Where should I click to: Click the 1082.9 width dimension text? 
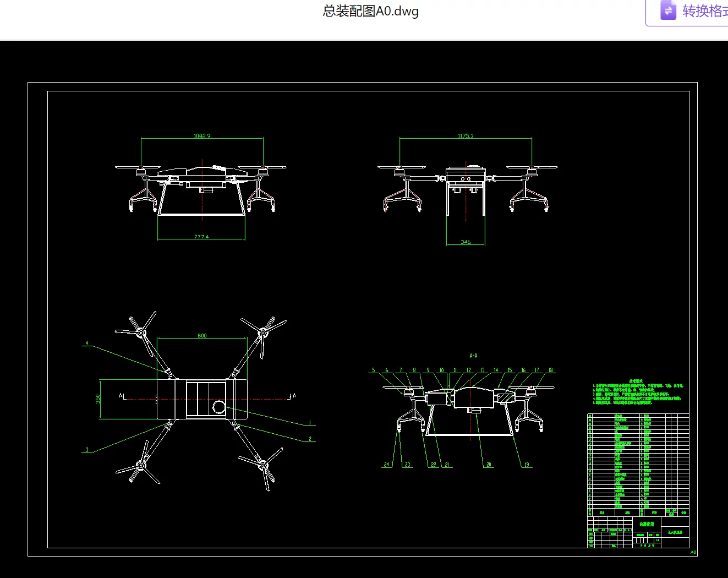tap(202, 135)
